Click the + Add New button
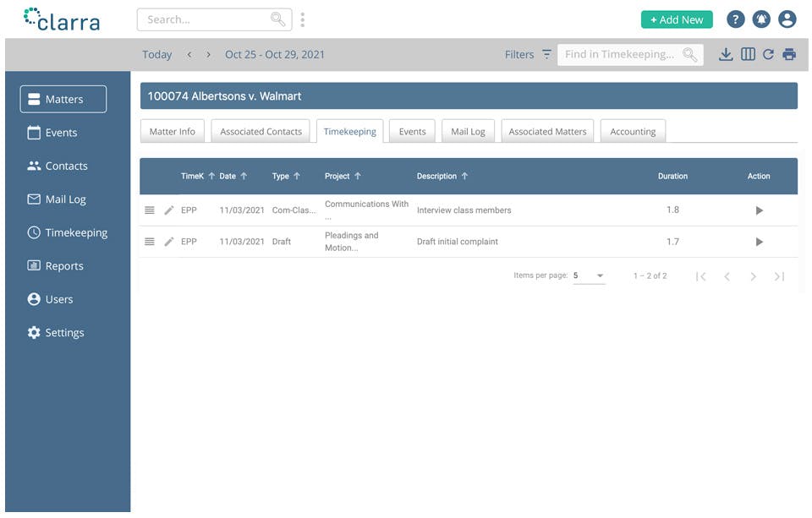812x518 pixels. pos(677,19)
